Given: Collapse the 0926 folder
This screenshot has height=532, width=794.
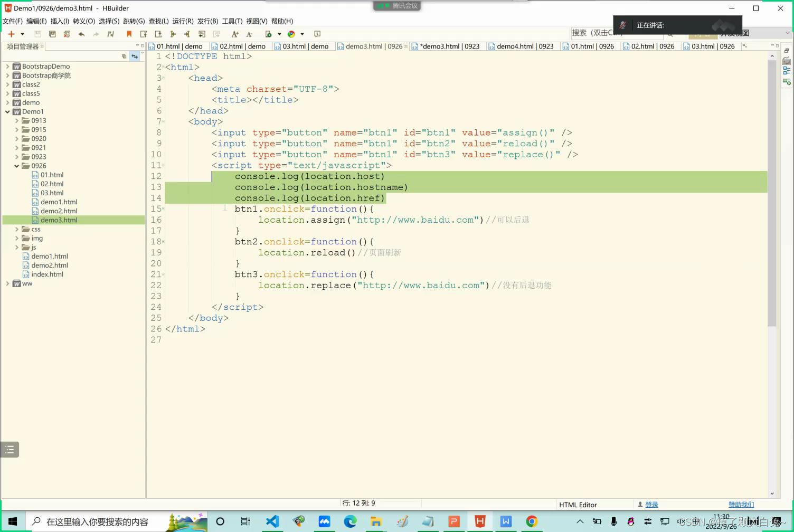Looking at the screenshot, I should point(17,166).
